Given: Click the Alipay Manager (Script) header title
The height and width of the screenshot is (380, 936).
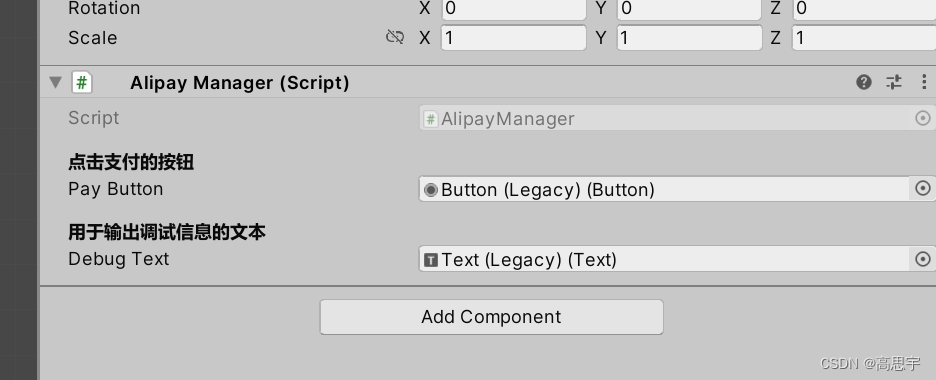Looking at the screenshot, I should click(x=239, y=82).
